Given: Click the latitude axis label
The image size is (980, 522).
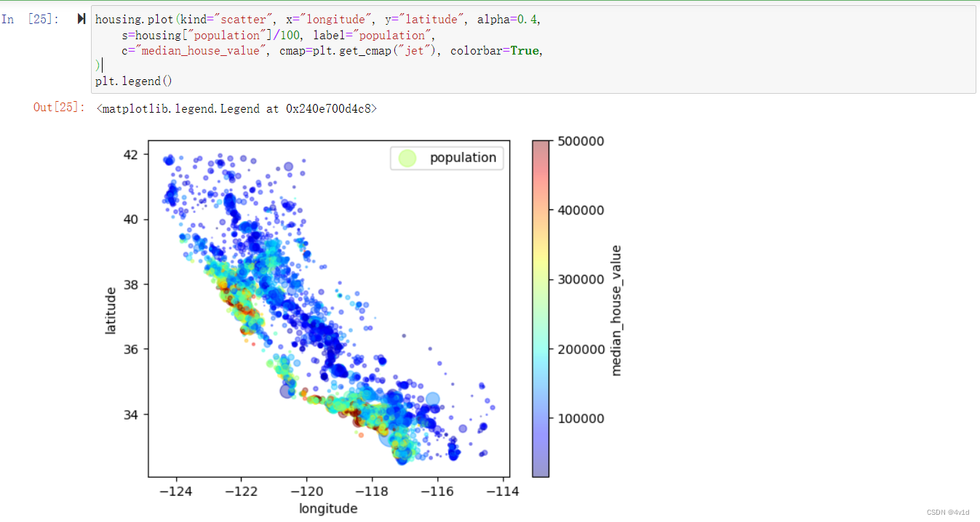Looking at the screenshot, I should (x=111, y=310).
